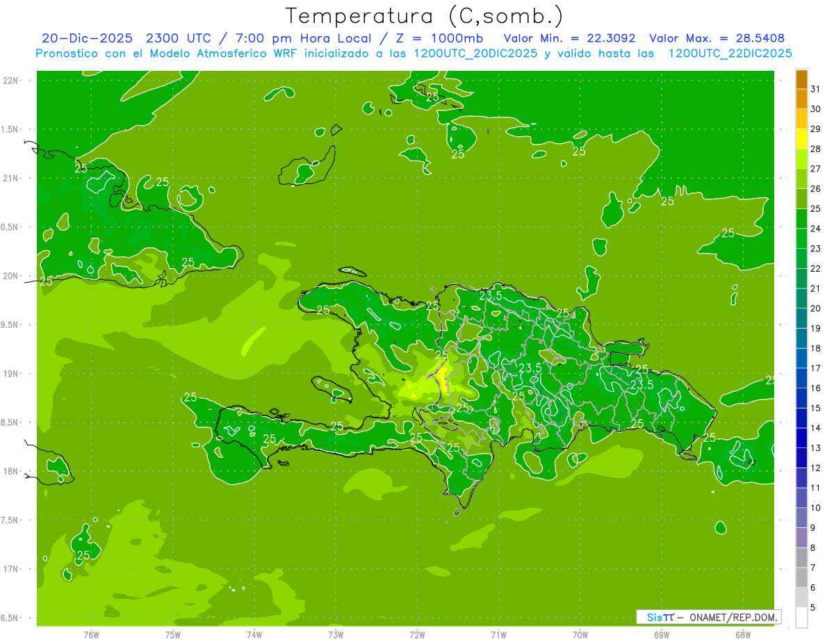Click the color scale label '10'
The height and width of the screenshot is (644, 834).
pos(815,508)
